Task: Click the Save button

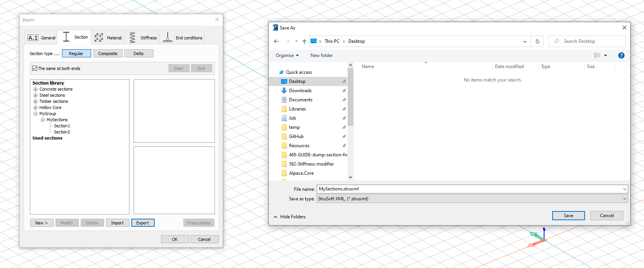Action: click(x=568, y=216)
